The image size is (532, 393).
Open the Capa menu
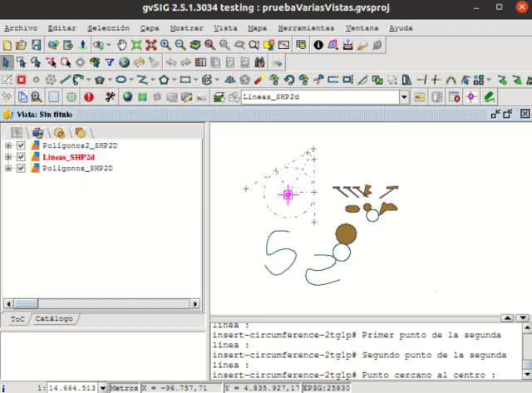click(150, 27)
